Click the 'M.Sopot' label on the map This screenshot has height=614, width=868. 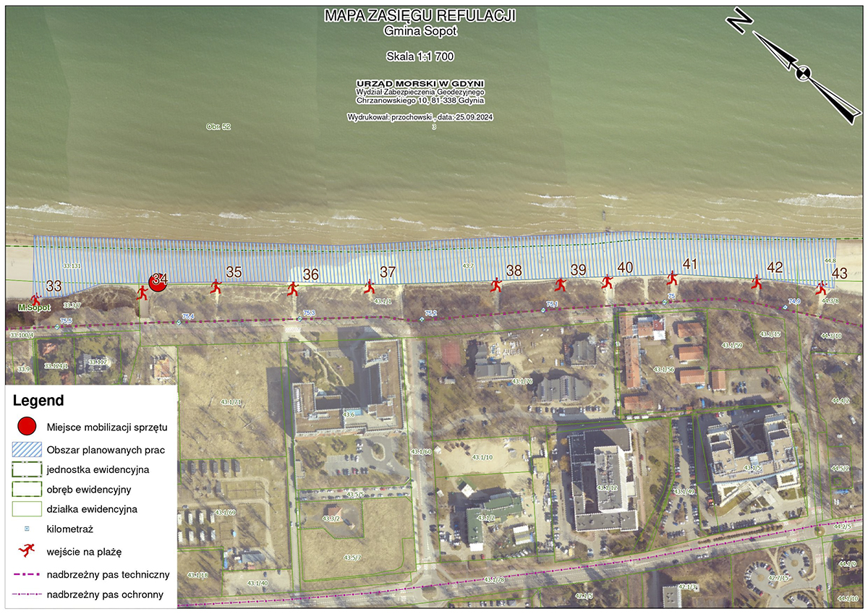click(33, 309)
